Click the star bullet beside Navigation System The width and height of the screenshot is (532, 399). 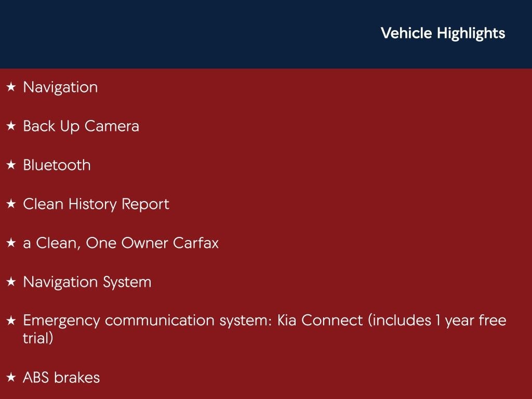(x=11, y=282)
